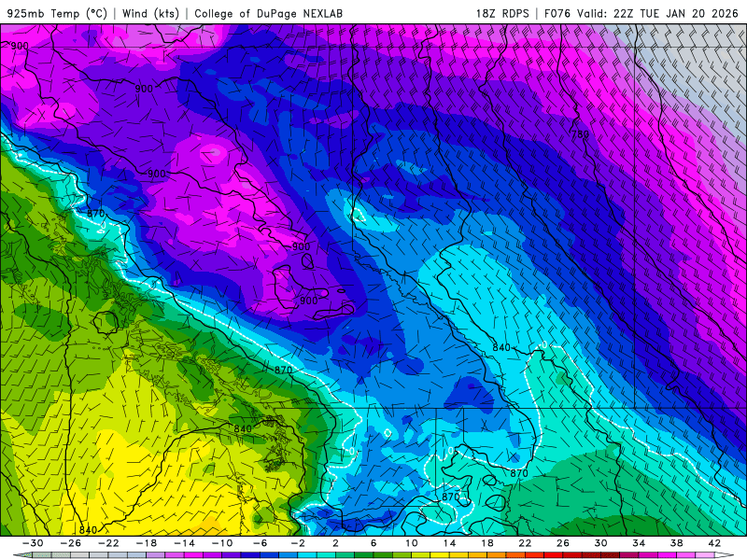
Task: Click the '34' color scale label
Action: (x=639, y=543)
